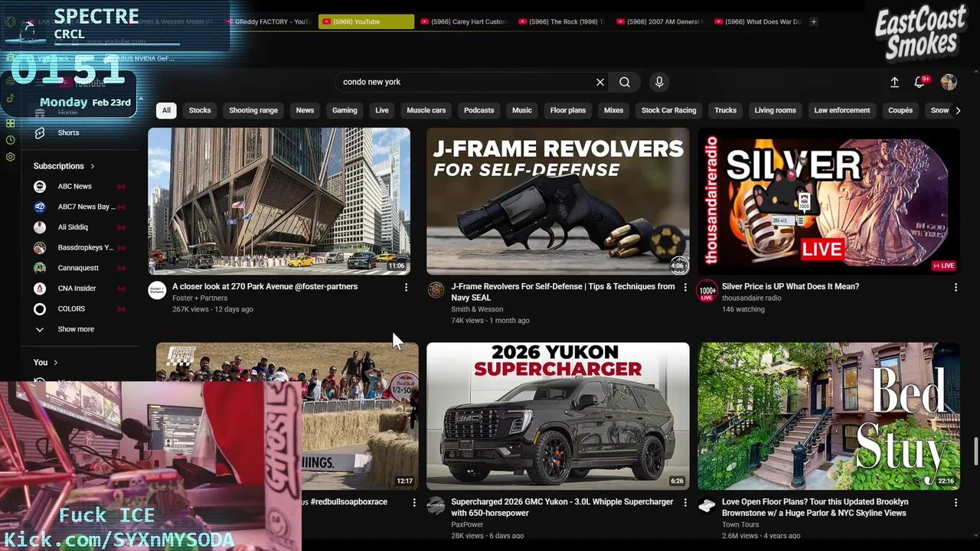Switch to Carey Hart Custom browser tab
This screenshot has width=980, height=551.
pyautogui.click(x=464, y=21)
